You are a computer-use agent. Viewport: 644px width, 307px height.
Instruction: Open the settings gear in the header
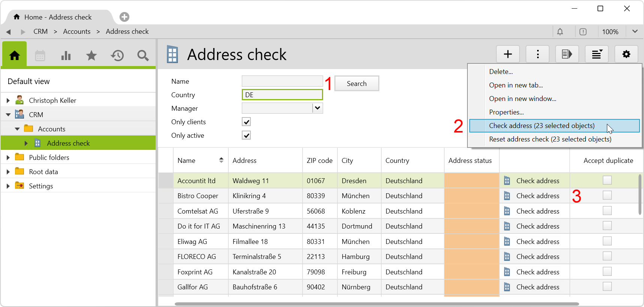pos(626,54)
